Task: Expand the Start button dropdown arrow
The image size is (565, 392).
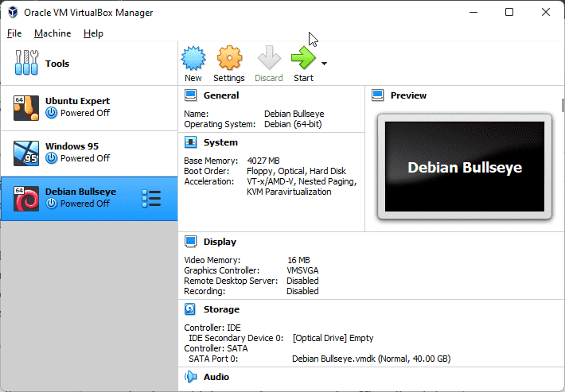Action: click(x=324, y=62)
